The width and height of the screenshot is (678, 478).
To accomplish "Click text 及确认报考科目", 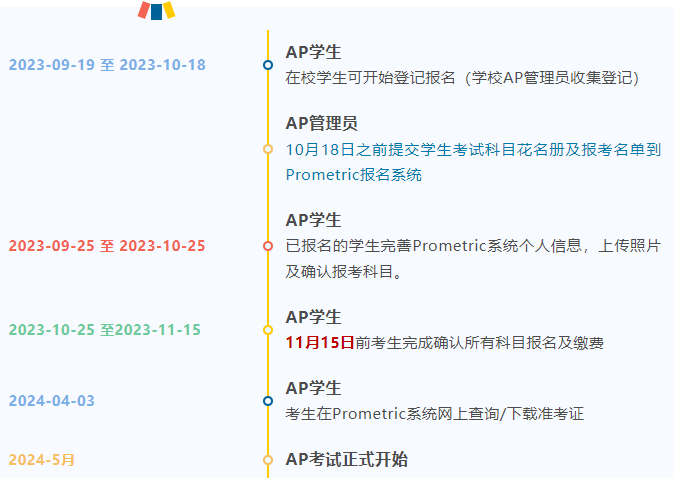I will click(343, 272).
